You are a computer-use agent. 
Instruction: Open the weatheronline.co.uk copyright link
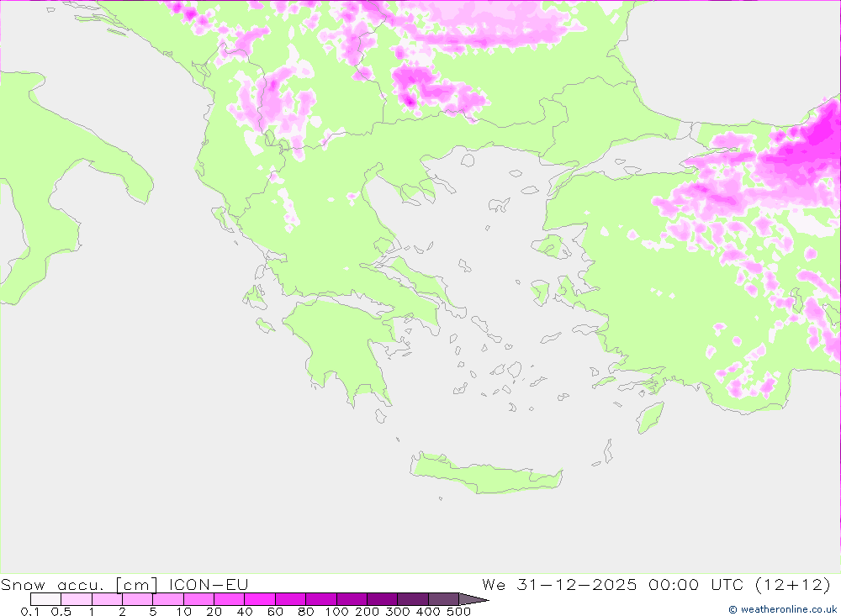click(x=782, y=609)
